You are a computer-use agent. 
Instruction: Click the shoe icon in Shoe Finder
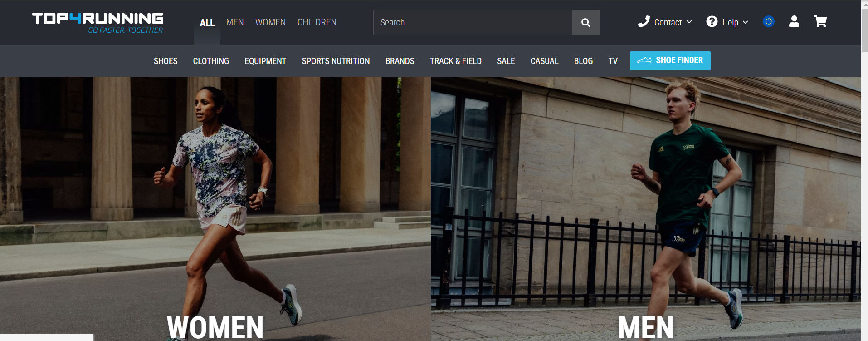[644, 60]
